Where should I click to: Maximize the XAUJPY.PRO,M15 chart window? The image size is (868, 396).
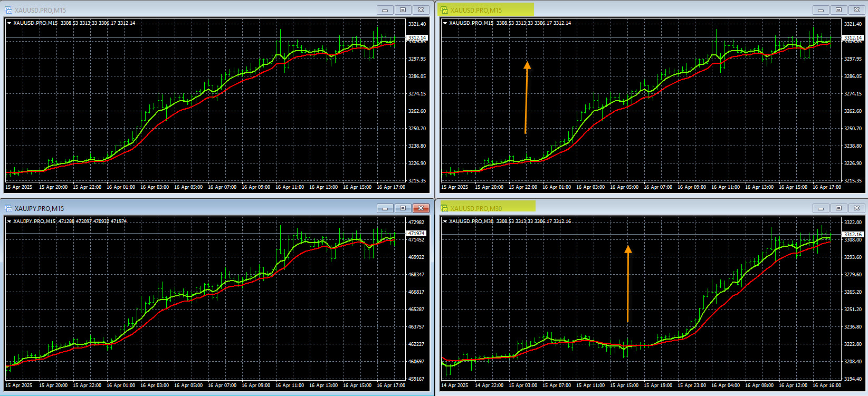[x=403, y=208]
